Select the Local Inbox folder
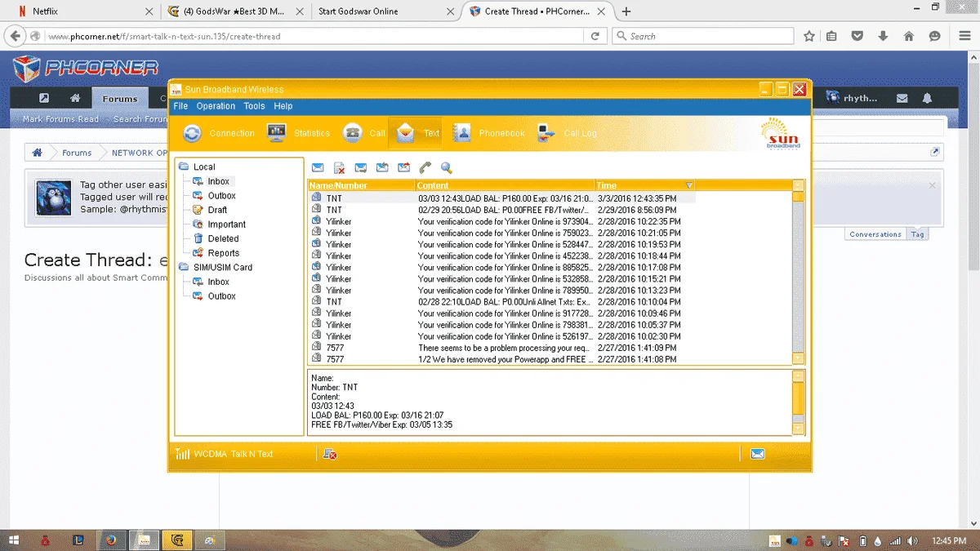Viewport: 980px width, 551px height. click(x=218, y=181)
